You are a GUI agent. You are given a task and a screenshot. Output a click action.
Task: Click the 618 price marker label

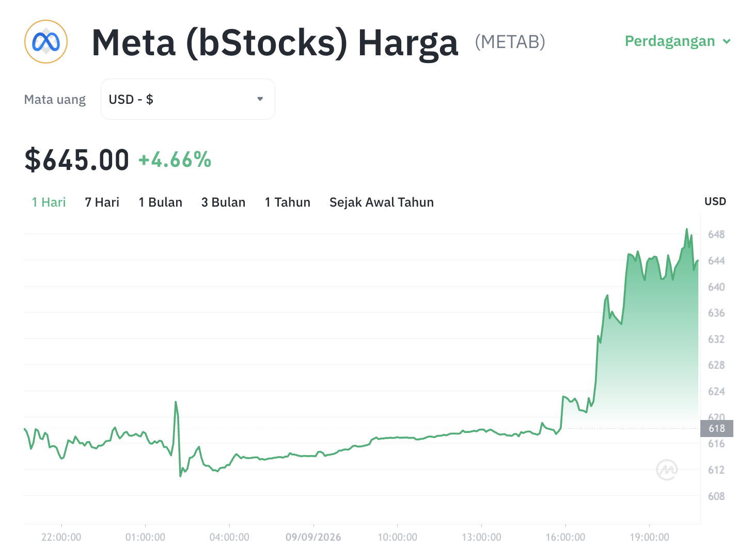pos(717,428)
